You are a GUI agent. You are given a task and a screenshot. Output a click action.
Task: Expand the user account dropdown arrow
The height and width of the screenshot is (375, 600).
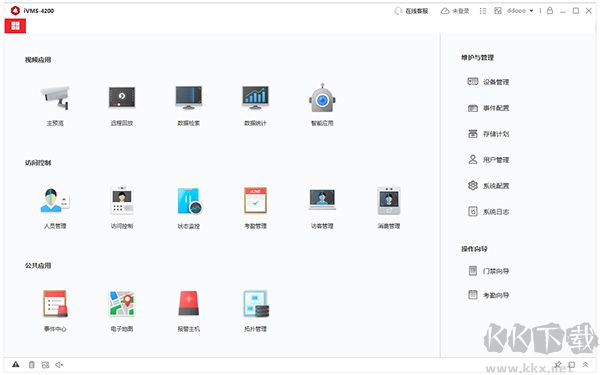pyautogui.click(x=531, y=11)
